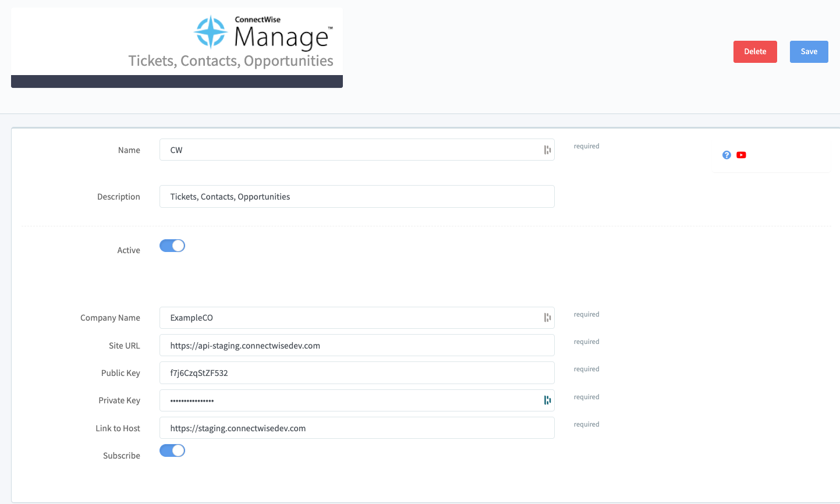The image size is (840, 504).
Task: Focus the Name field containing CW
Action: point(357,150)
